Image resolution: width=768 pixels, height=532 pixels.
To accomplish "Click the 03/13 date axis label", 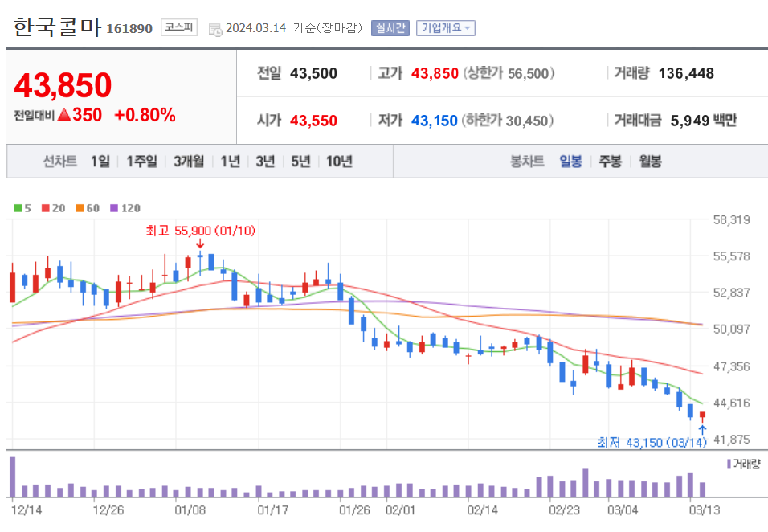I will [705, 510].
